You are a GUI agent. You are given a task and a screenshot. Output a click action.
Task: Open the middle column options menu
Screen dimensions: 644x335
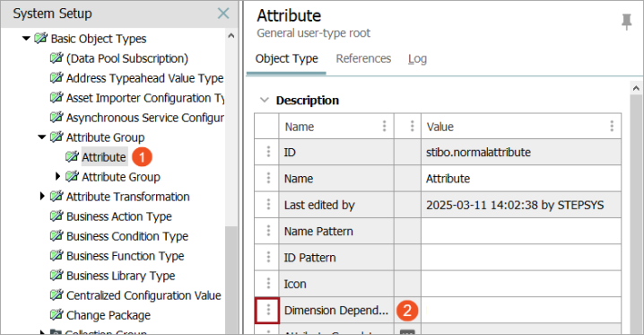click(x=412, y=126)
